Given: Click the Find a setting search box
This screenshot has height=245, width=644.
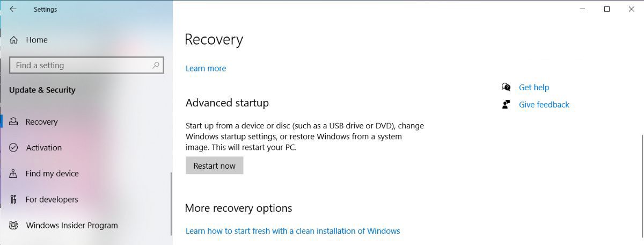Looking at the screenshot, I should click(80, 66).
